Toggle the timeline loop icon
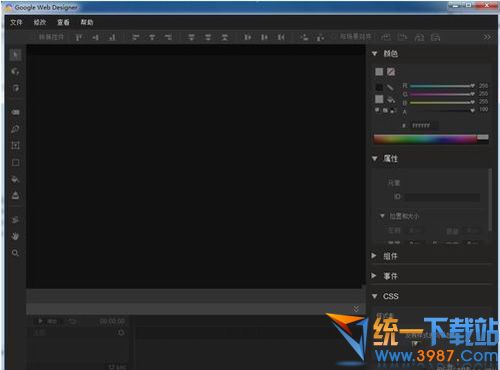This screenshot has height=370, width=500. click(72, 321)
